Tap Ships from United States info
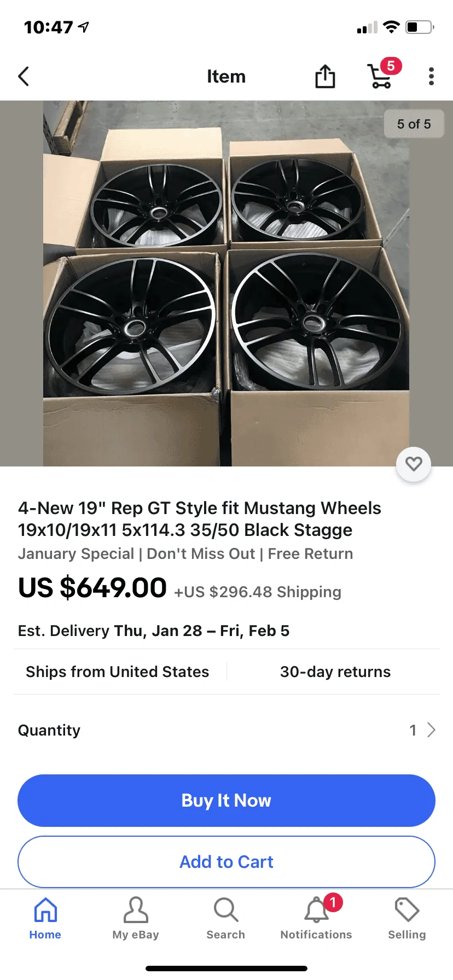The width and height of the screenshot is (453, 980). point(118,672)
